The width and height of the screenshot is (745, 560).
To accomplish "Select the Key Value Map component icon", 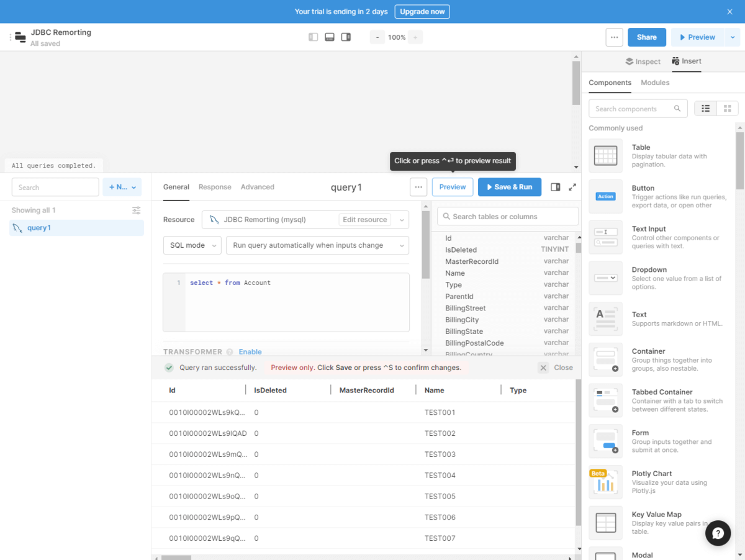I will pyautogui.click(x=605, y=522).
